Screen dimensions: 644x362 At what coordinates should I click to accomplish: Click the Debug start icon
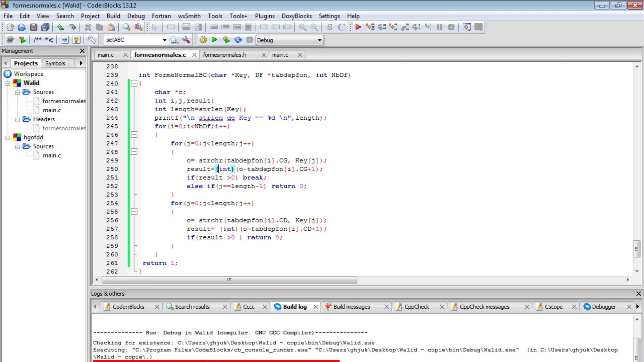click(x=358, y=27)
